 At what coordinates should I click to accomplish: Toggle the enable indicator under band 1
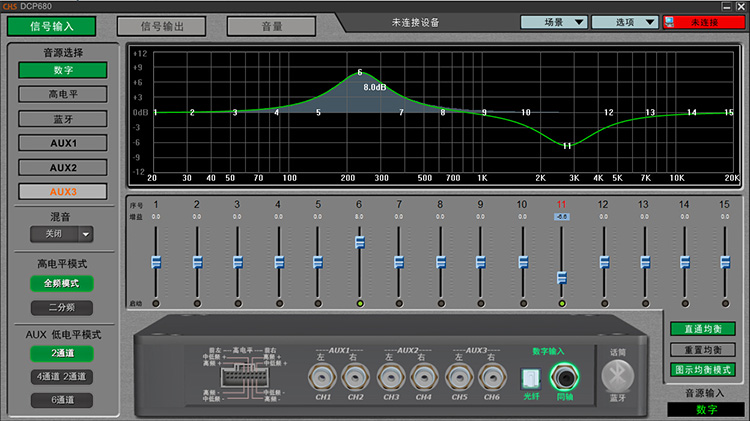[156, 303]
